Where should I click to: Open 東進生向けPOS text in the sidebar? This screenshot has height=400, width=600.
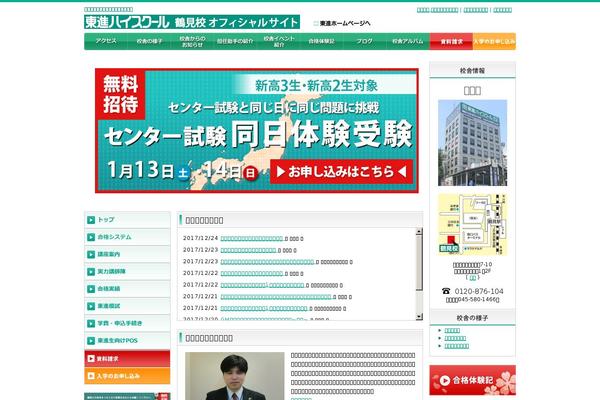click(117, 341)
